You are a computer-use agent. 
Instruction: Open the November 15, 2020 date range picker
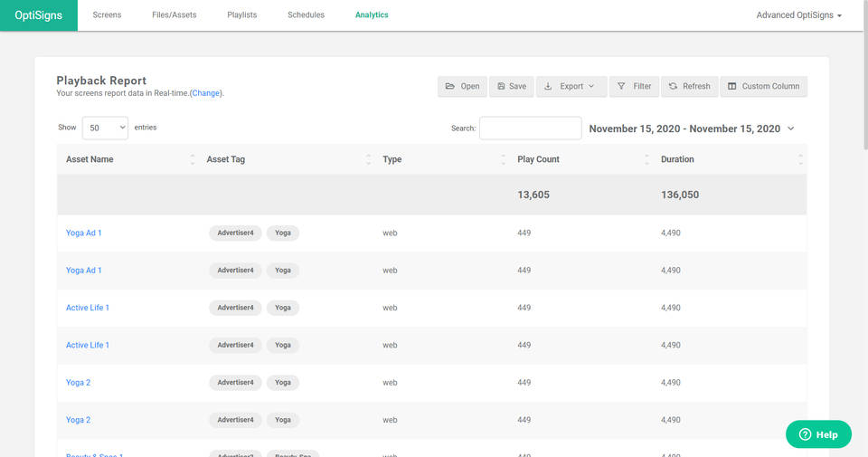692,129
